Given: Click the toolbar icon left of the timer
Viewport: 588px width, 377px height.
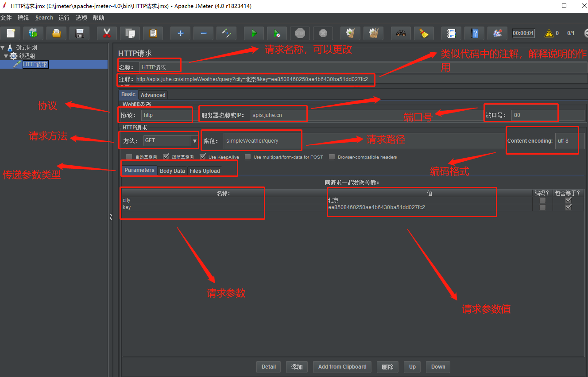Looking at the screenshot, I should (x=497, y=33).
